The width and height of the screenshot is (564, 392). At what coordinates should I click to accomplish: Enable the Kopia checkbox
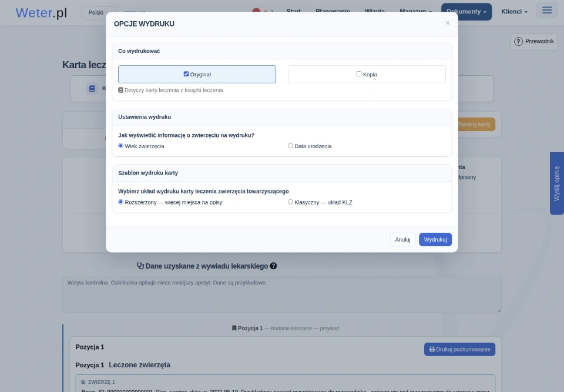(x=358, y=74)
